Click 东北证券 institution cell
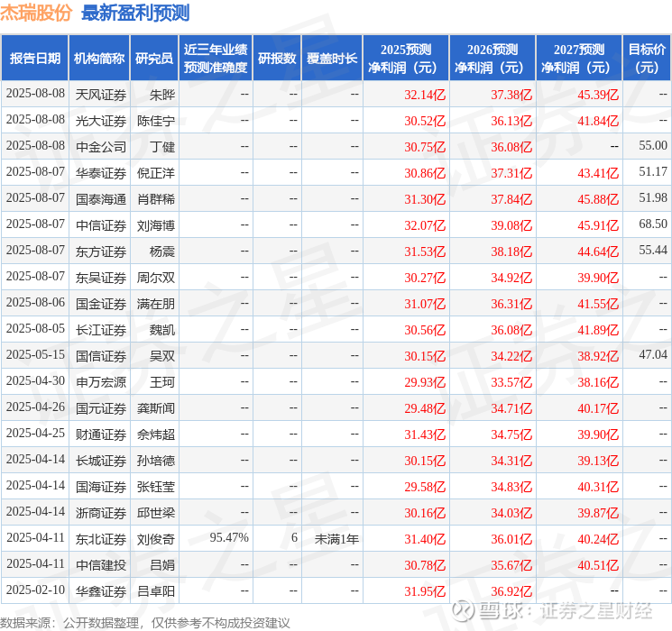The width and height of the screenshot is (672, 631). coord(101,539)
